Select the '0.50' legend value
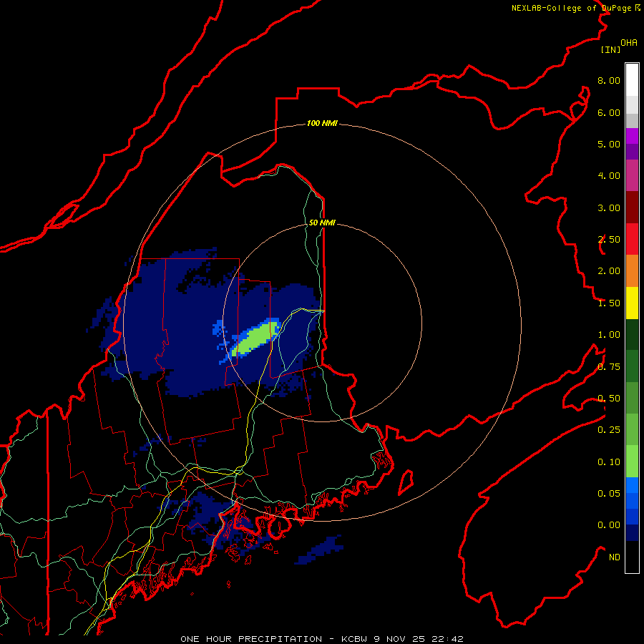This screenshot has width=644, height=644. point(609,399)
